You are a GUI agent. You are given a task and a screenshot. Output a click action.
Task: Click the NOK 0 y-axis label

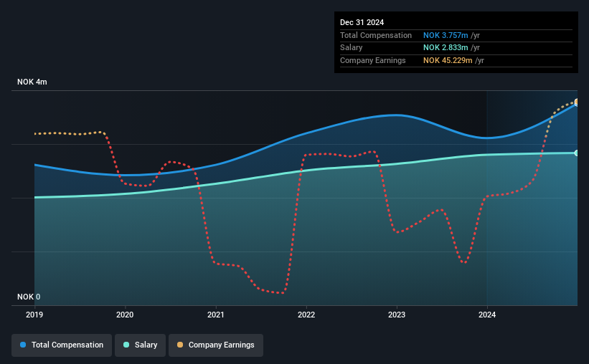pyautogui.click(x=29, y=297)
